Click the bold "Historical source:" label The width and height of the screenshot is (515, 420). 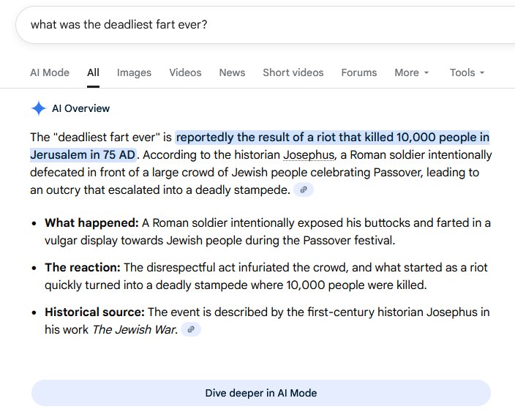(94, 312)
